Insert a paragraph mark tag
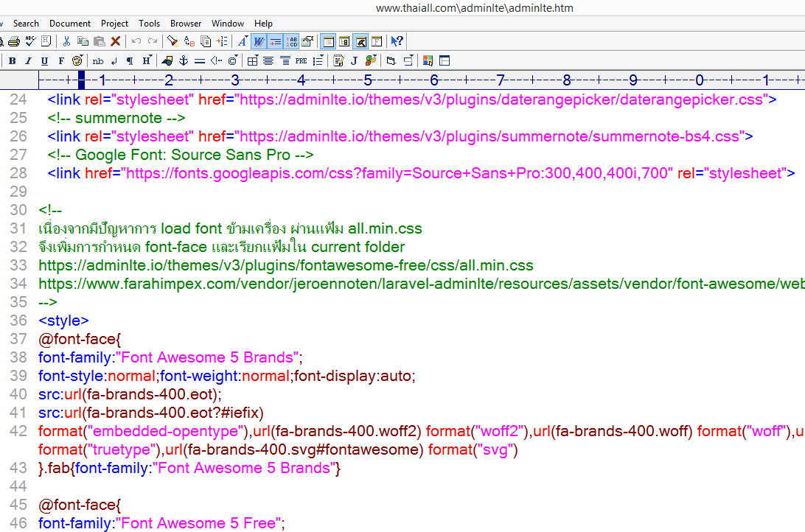The width and height of the screenshot is (805, 532). tap(130, 60)
